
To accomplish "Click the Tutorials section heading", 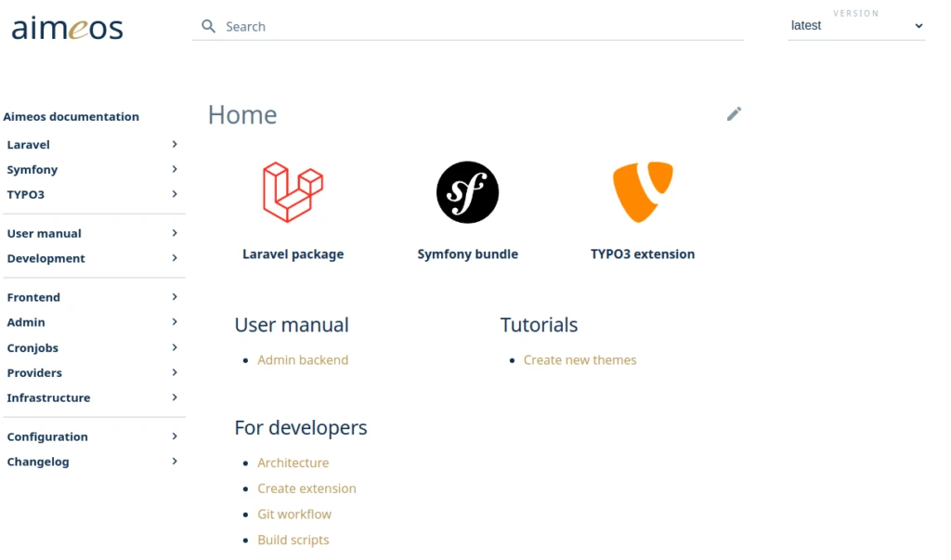I will coord(539,325).
